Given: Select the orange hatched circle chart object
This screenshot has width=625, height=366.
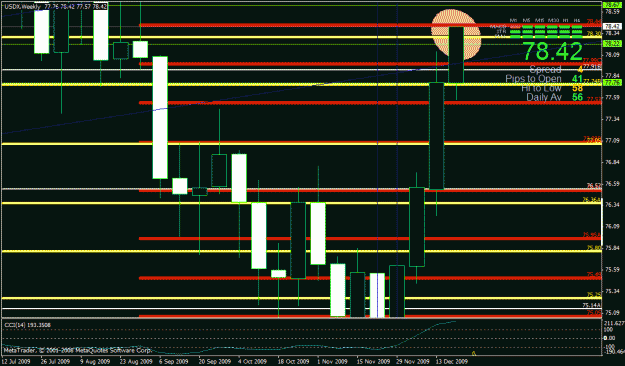Looking at the screenshot, I should click(x=456, y=34).
